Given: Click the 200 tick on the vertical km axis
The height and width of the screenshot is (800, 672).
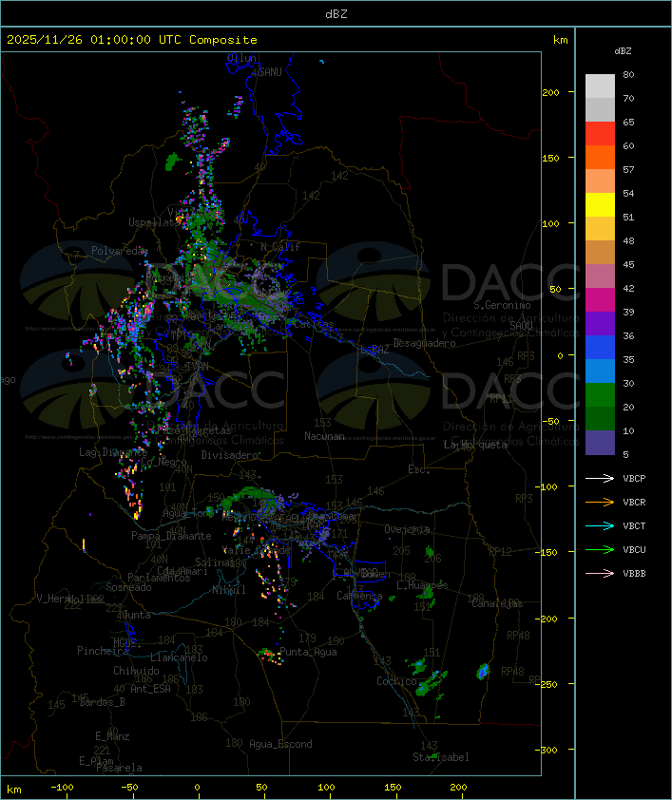Looking at the screenshot, I should (x=550, y=92).
